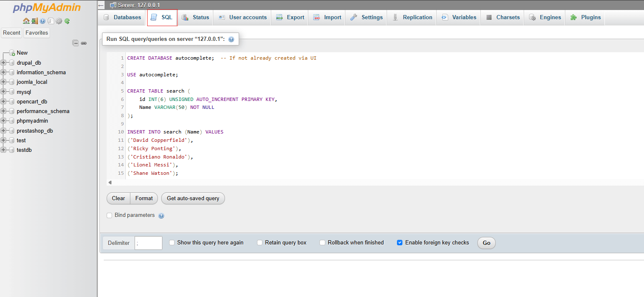The image size is (644, 297).
Task: Expand the prestashop_db tree entry
Action: tap(4, 131)
